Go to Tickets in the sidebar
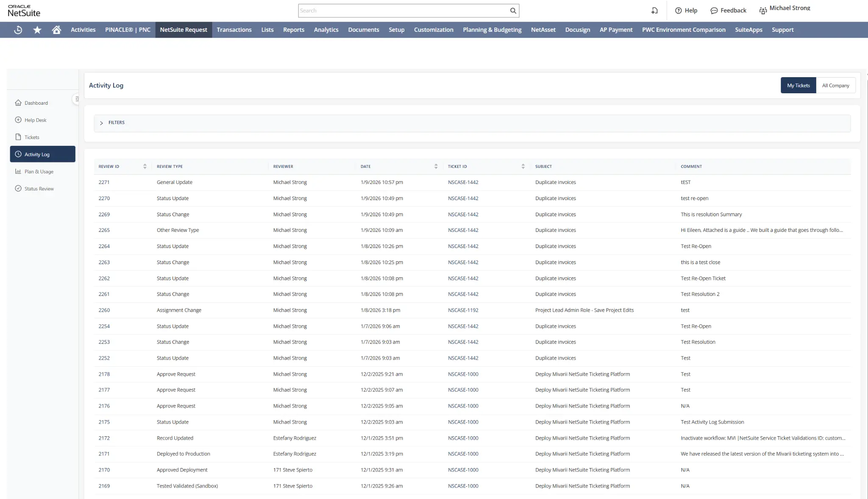868x499 pixels. click(x=32, y=137)
